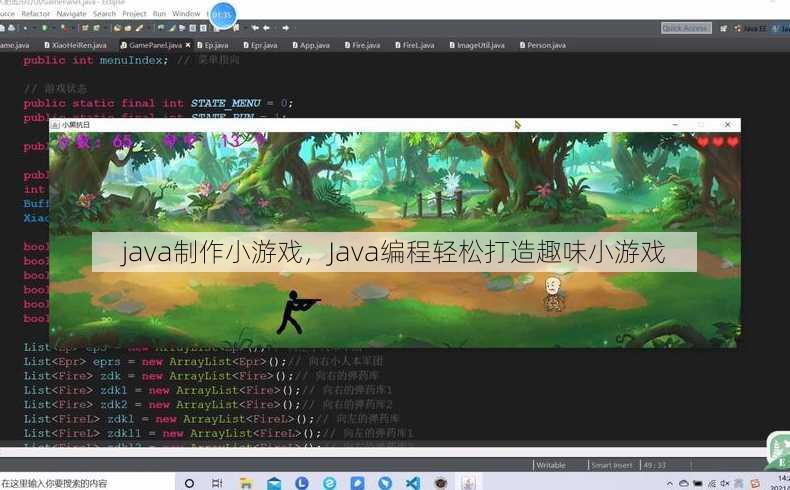Click the zdkl1 List<FireL> declaration line
The width and height of the screenshot is (790, 490).
tap(219, 433)
